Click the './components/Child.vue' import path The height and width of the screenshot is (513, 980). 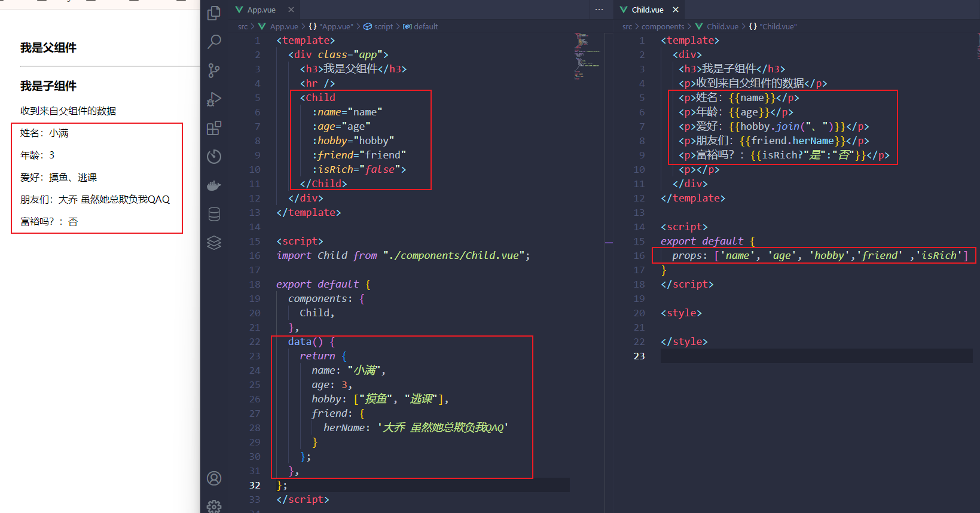click(x=454, y=255)
